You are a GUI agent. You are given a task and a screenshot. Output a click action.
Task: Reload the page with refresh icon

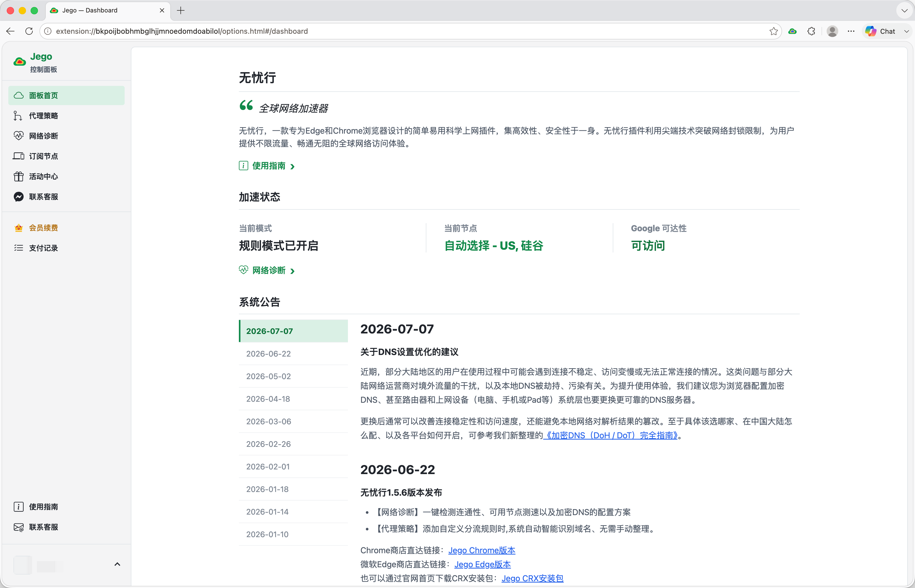coord(29,31)
